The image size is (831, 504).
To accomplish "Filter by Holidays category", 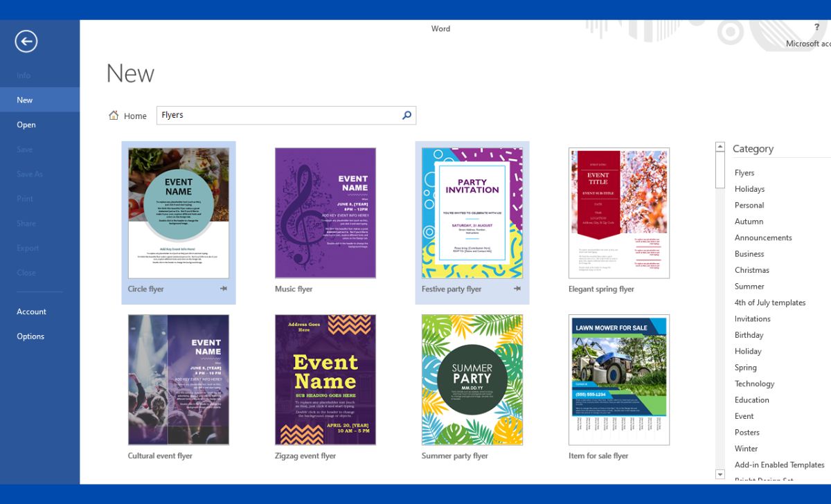I will click(750, 189).
